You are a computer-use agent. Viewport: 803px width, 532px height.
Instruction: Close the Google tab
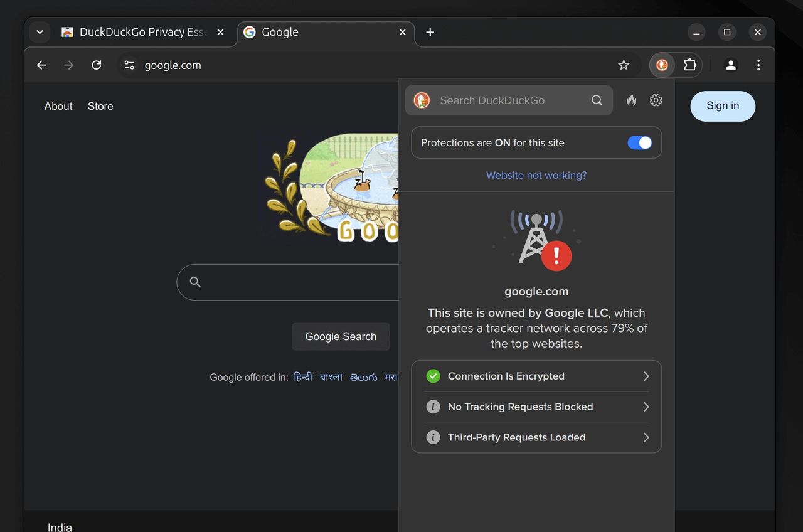[x=403, y=32]
